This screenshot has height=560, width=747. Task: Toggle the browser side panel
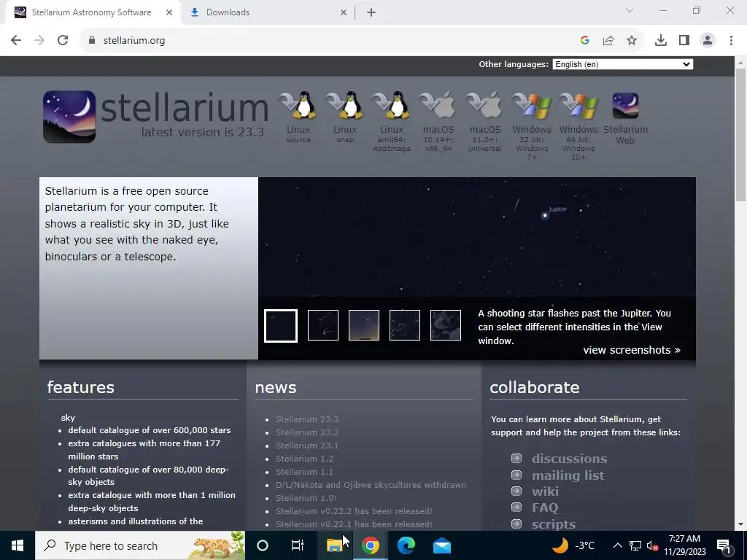point(684,41)
